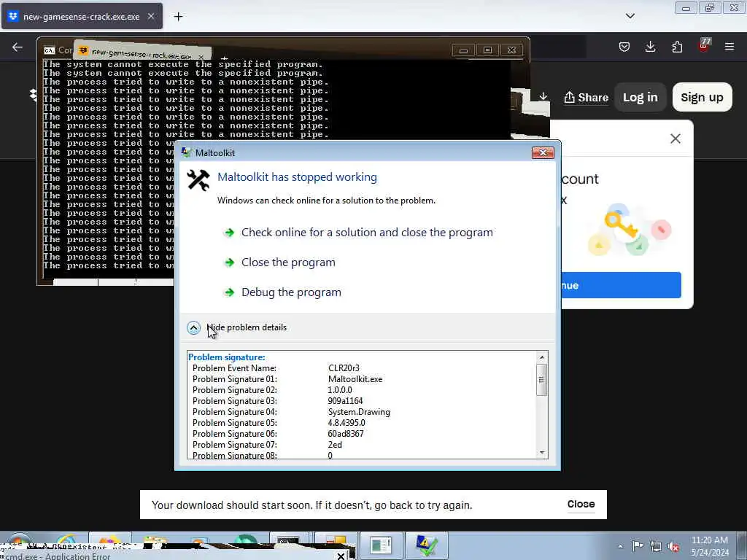Go back one page in browser

[18, 47]
